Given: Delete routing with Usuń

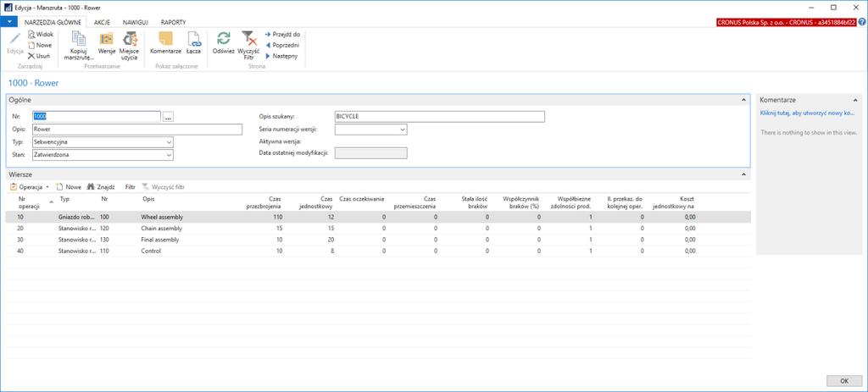Looking at the screenshot, I should click(x=39, y=56).
